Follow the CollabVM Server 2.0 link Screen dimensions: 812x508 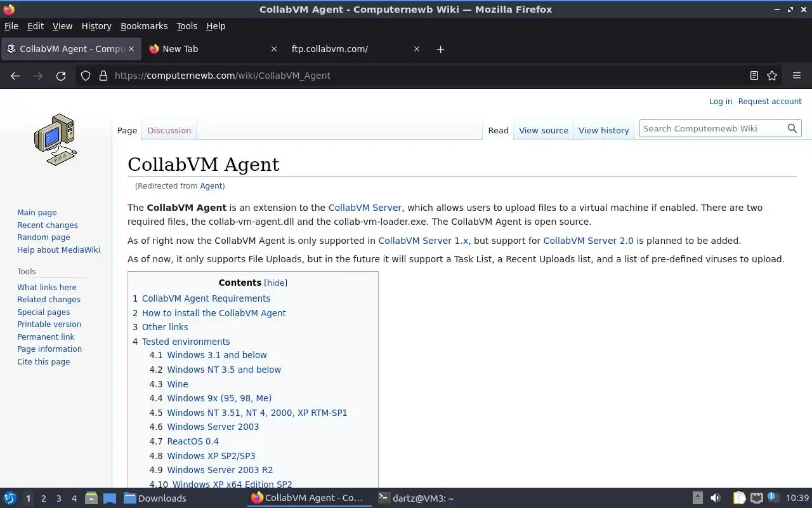point(588,241)
